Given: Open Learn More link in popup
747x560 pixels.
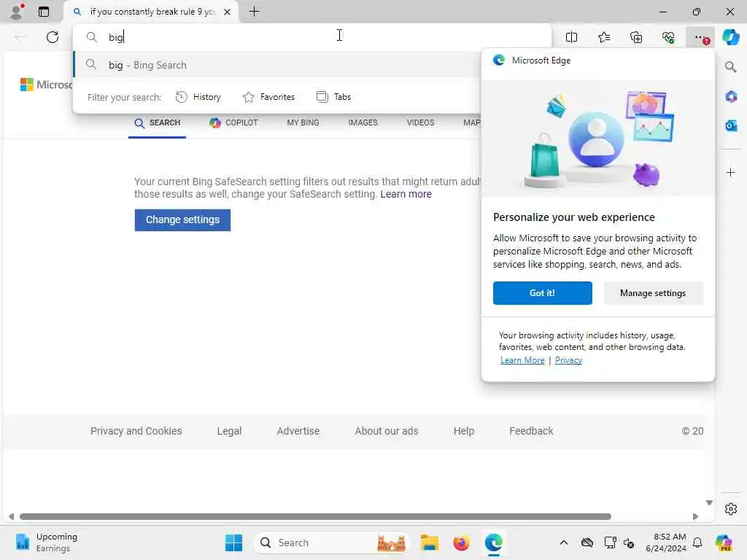Looking at the screenshot, I should point(522,360).
